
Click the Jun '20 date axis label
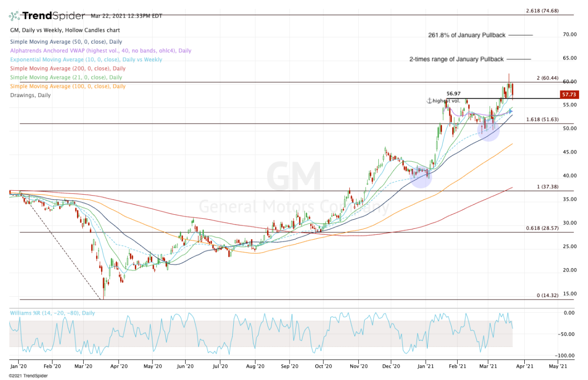184,366
